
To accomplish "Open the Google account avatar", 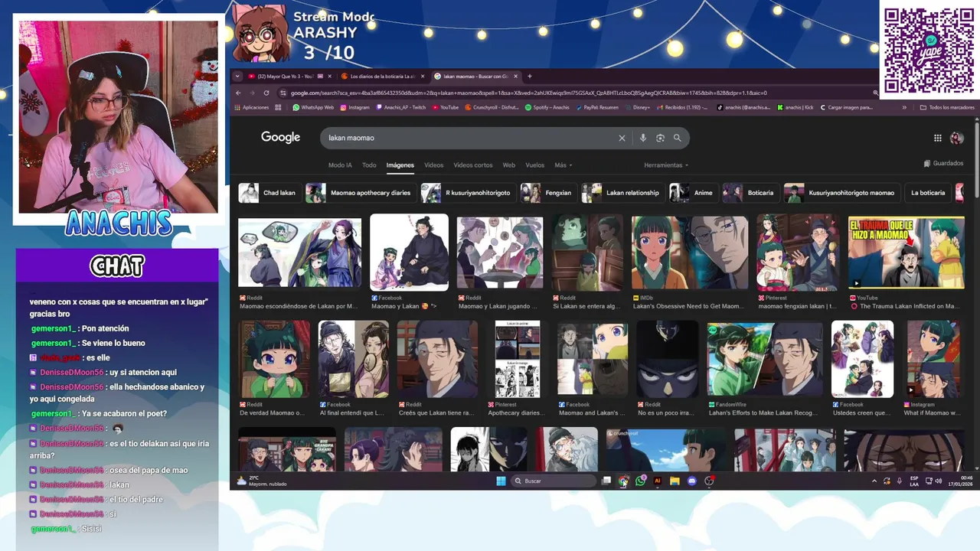I will tap(956, 138).
